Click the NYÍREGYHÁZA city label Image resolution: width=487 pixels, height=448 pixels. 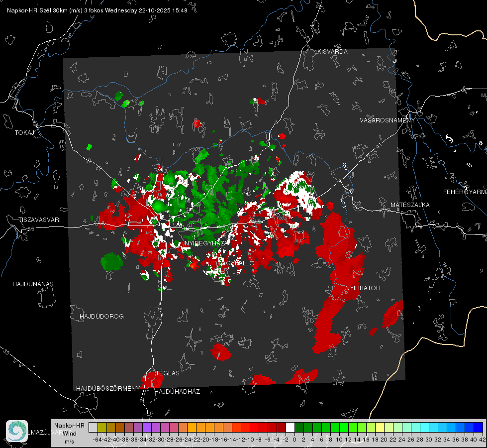click(x=205, y=243)
